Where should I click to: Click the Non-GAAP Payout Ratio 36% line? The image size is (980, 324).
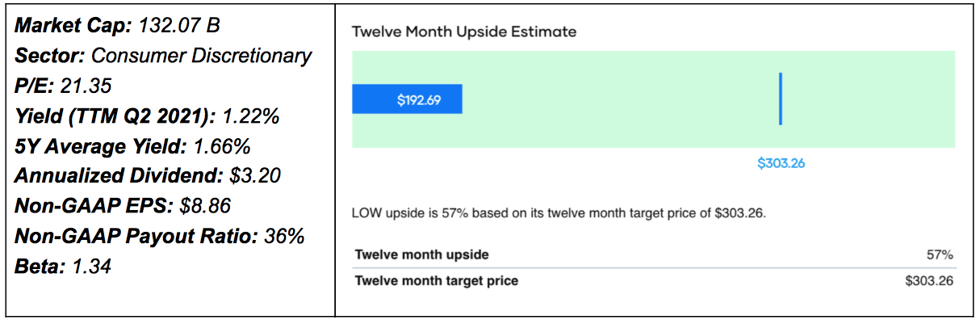[160, 235]
